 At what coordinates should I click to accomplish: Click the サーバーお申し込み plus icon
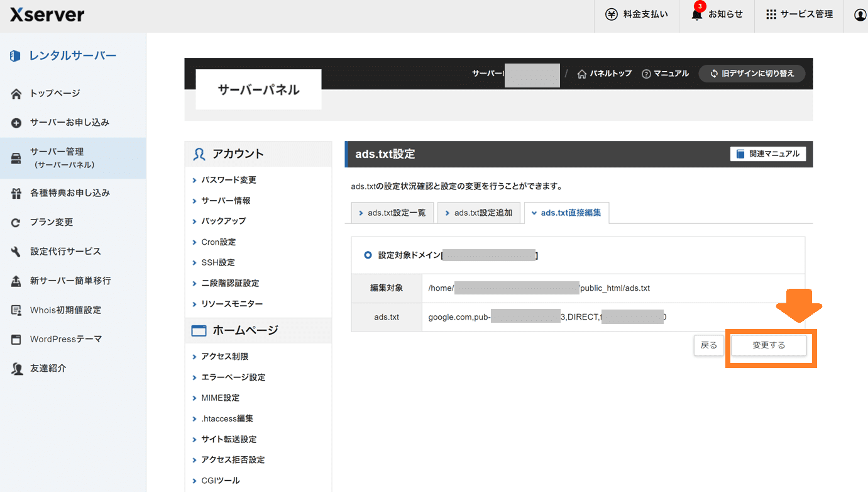[x=16, y=123]
